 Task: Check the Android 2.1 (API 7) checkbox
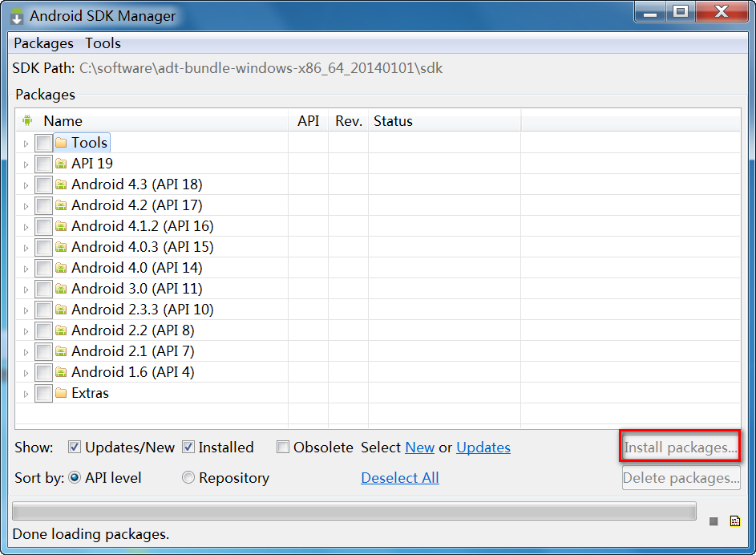pyautogui.click(x=43, y=351)
